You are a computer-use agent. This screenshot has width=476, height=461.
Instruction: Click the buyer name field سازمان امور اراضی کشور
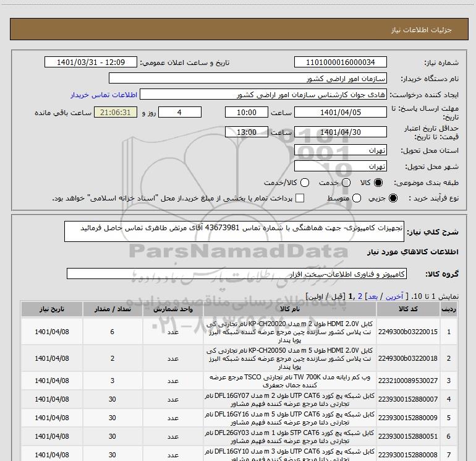click(x=248, y=78)
